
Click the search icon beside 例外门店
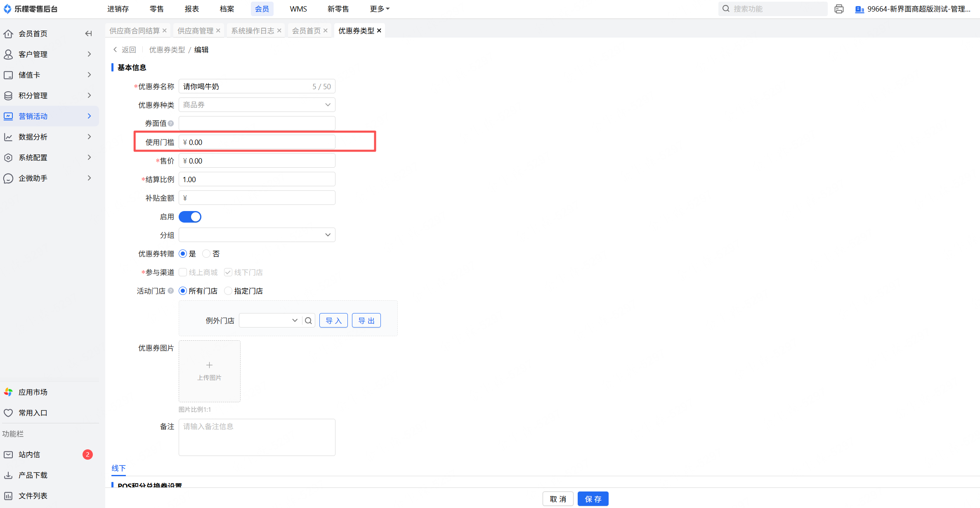pos(308,320)
